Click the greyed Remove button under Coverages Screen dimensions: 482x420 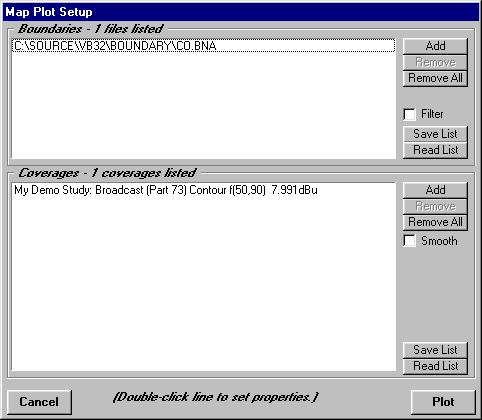(x=435, y=206)
